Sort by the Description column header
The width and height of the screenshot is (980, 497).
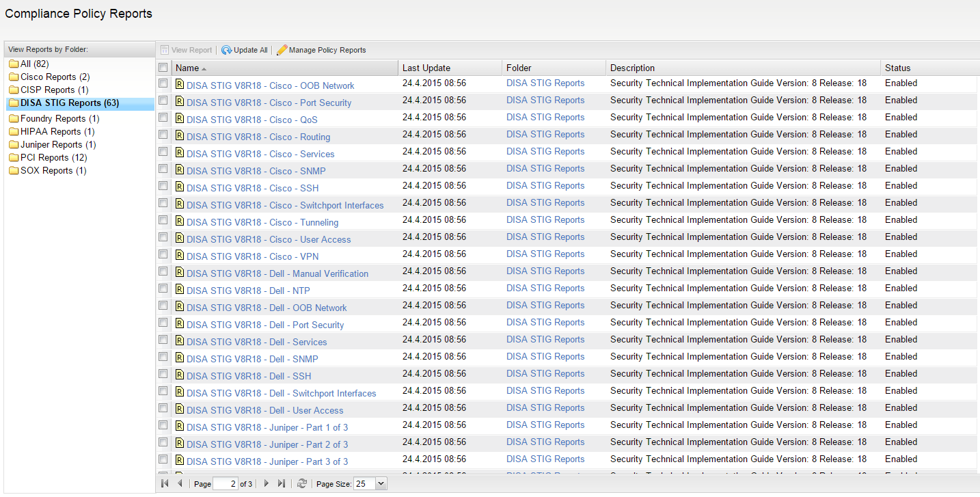click(x=744, y=68)
